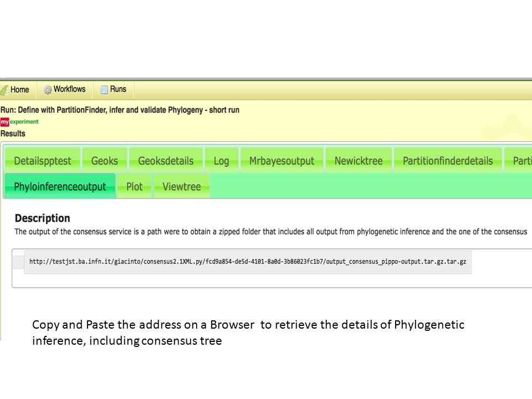
Task: Click the 'Results' label
Action: (13, 134)
